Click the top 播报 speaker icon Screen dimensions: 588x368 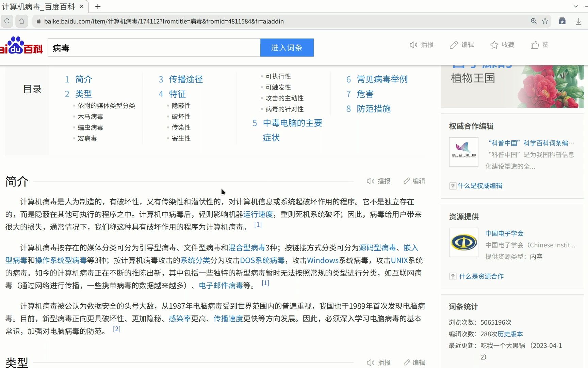422,45
